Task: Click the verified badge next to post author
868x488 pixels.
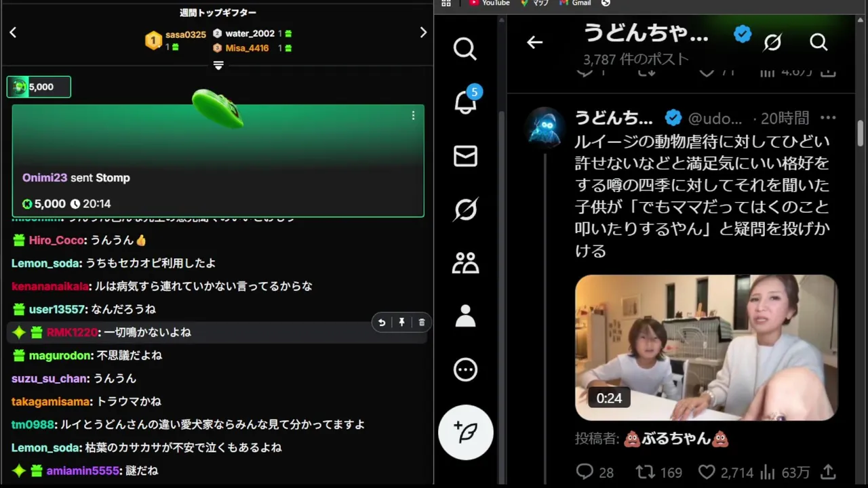Action: click(673, 119)
